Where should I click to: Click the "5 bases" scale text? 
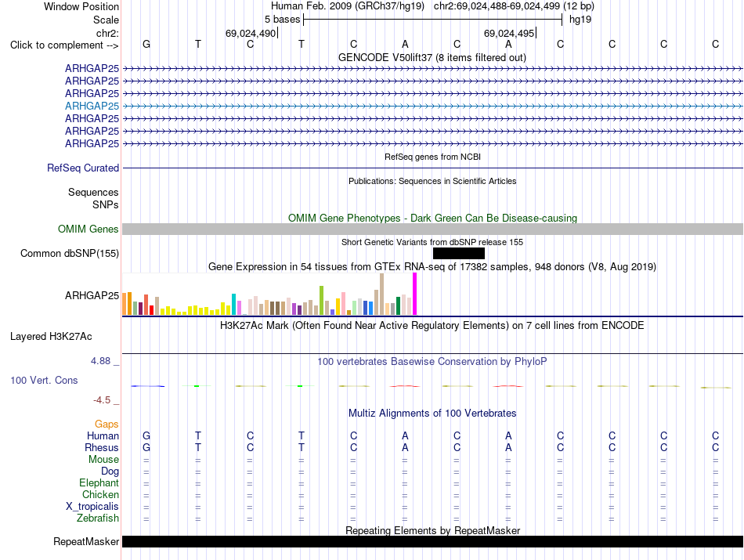click(x=282, y=20)
